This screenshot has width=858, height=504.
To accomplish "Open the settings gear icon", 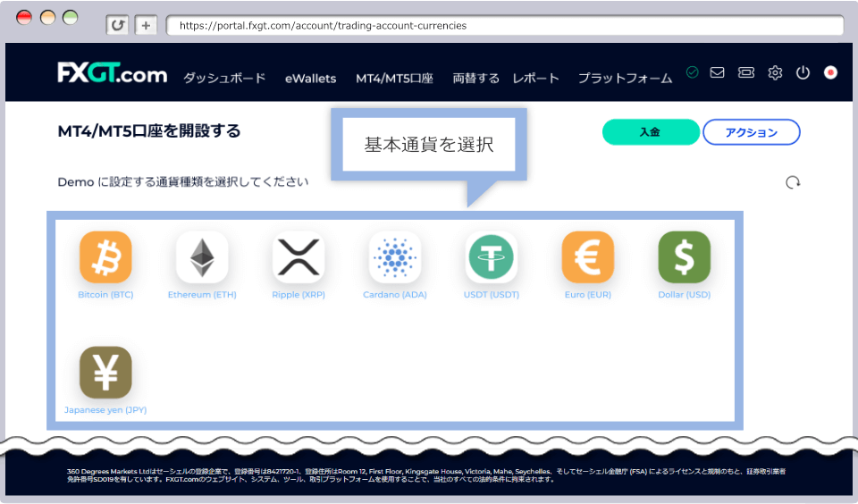I will [x=775, y=72].
